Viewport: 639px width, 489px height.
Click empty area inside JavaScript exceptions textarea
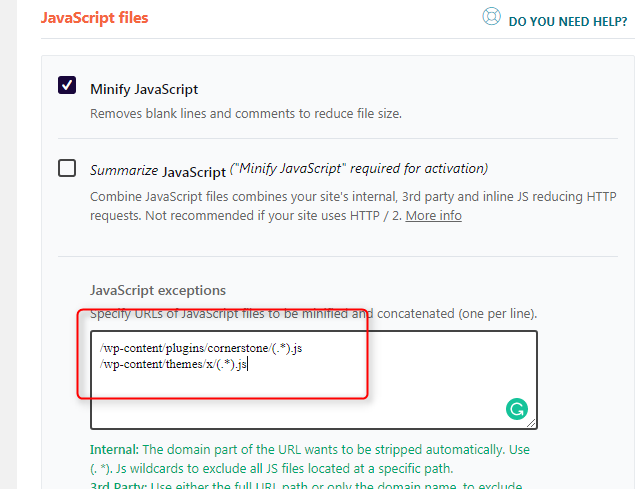300,400
